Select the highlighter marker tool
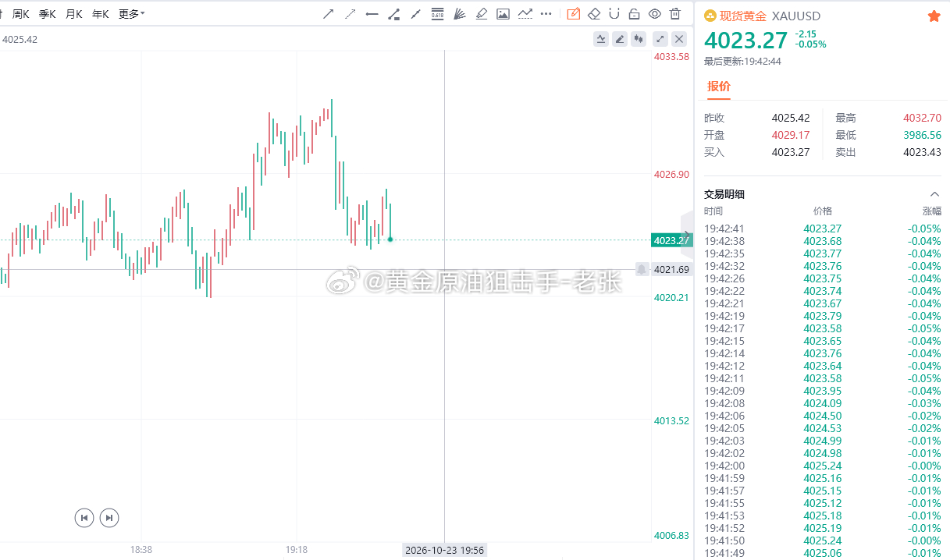This screenshot has width=950, height=560. [482, 13]
